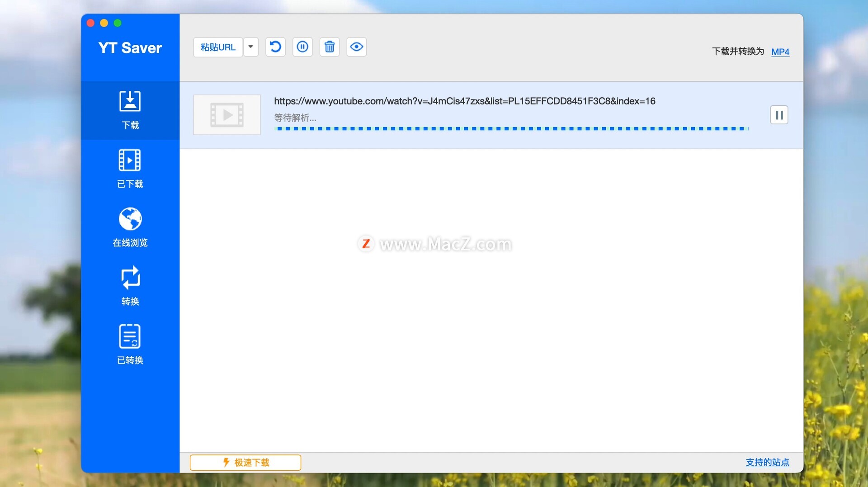Close the YT Saver window with red button
868x487 pixels.
coord(90,23)
